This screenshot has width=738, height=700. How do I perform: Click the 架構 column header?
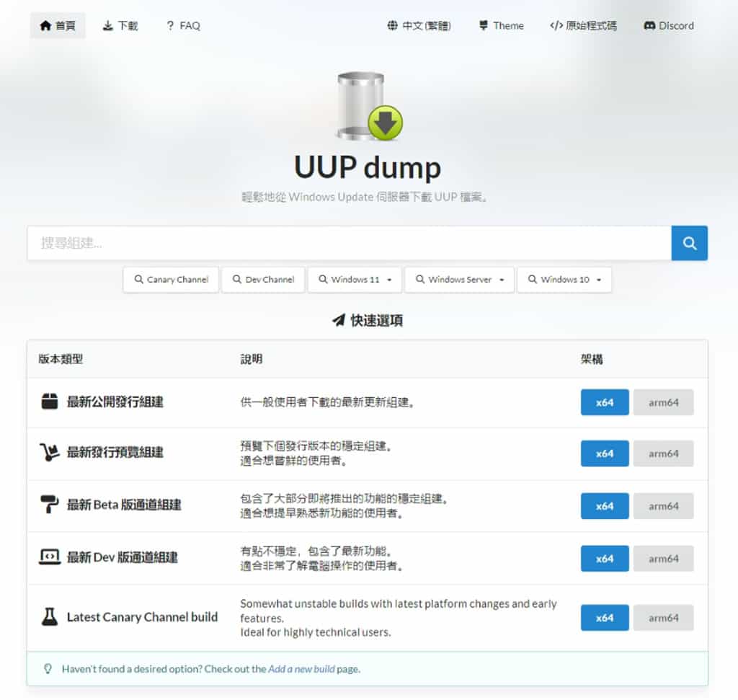(592, 359)
